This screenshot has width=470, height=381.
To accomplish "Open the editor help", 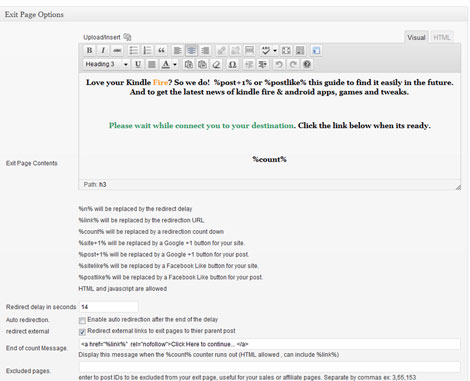I will tap(307, 64).
